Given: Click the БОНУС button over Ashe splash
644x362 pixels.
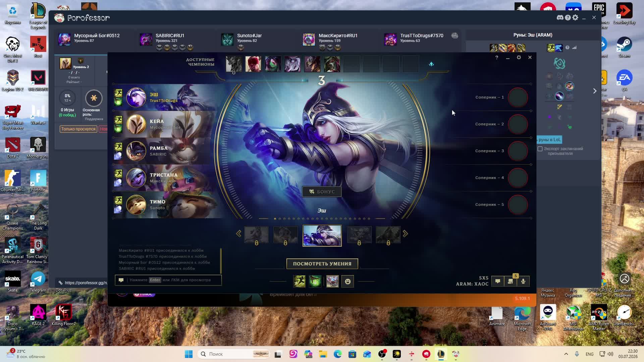Looking at the screenshot, I should pos(322,192).
